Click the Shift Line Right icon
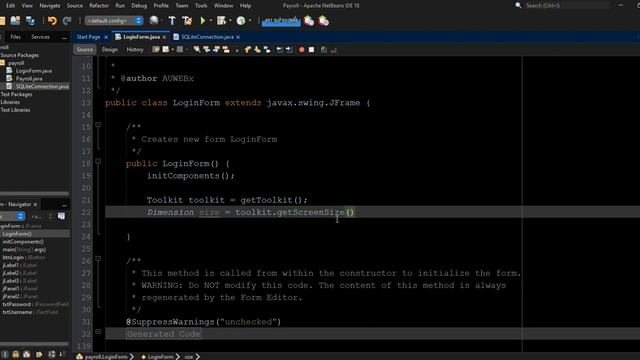 coord(289,50)
